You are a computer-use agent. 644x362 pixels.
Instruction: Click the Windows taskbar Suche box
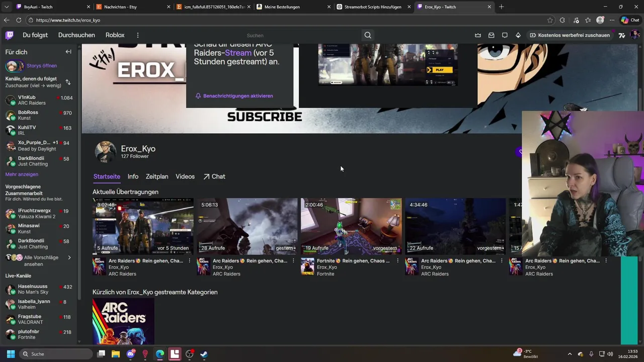(x=55, y=354)
